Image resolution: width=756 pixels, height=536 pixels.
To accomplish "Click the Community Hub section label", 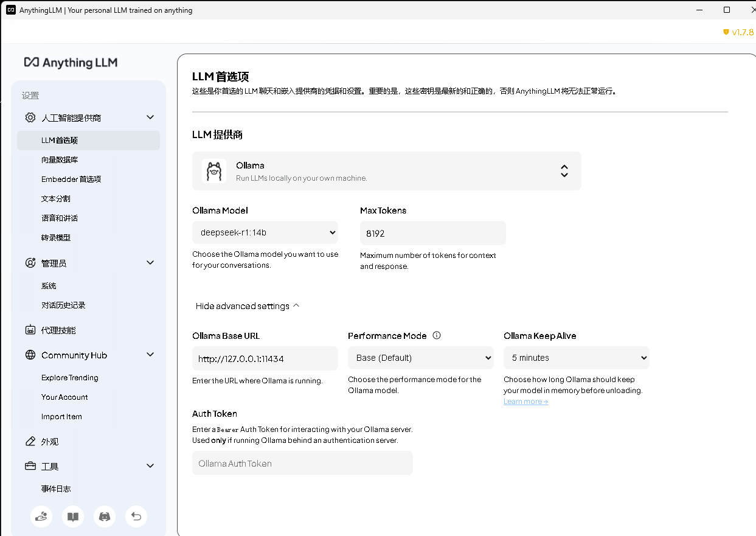I will click(74, 355).
